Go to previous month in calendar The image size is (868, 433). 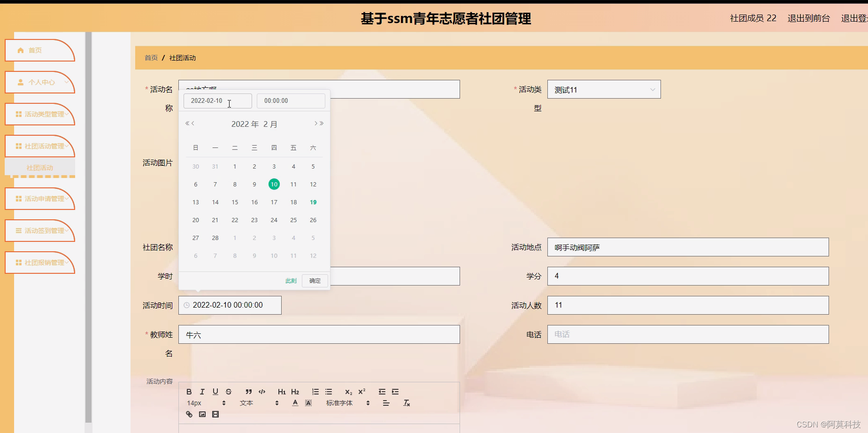192,124
